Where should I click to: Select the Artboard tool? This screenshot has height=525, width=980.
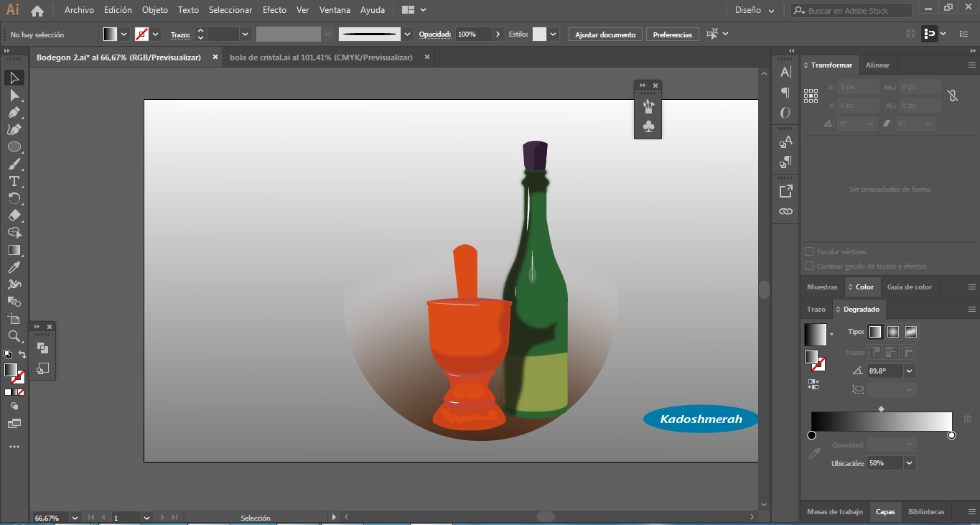pos(14,319)
